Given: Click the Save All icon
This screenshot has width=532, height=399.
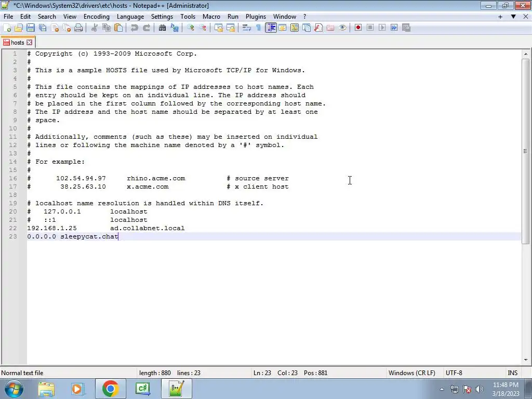Looking at the screenshot, I should tap(43, 28).
